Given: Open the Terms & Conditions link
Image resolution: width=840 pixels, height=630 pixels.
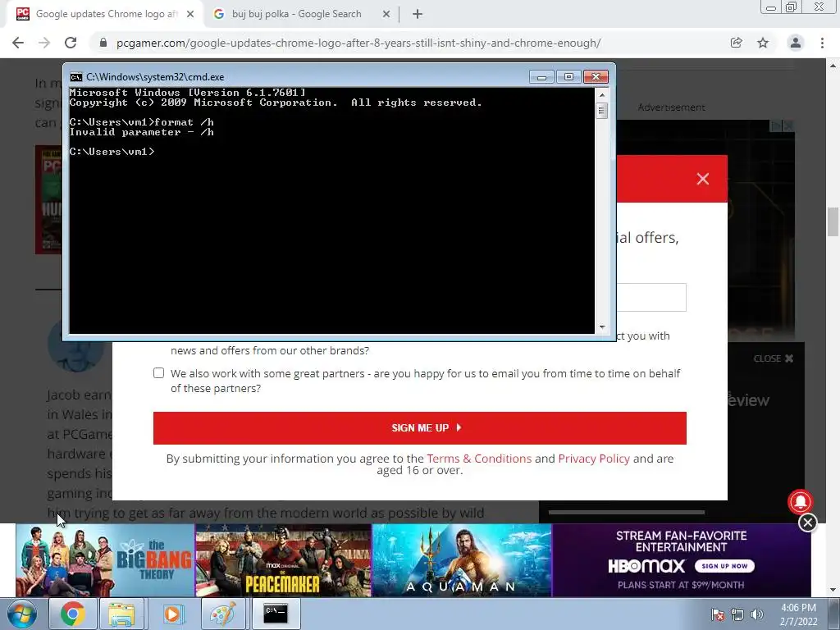Looking at the screenshot, I should click(479, 459).
